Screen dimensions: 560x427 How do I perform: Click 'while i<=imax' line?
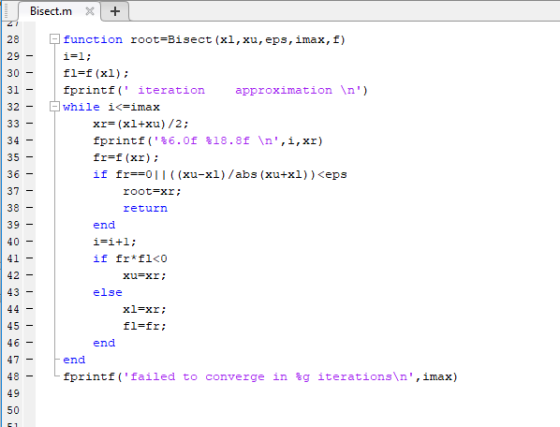(x=111, y=107)
